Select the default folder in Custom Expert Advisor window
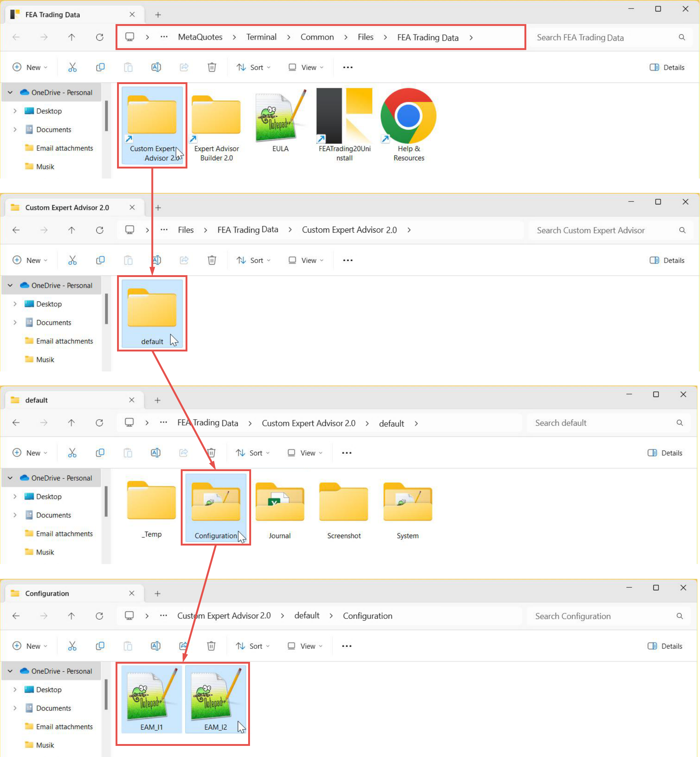This screenshot has width=700, height=757. (x=152, y=314)
